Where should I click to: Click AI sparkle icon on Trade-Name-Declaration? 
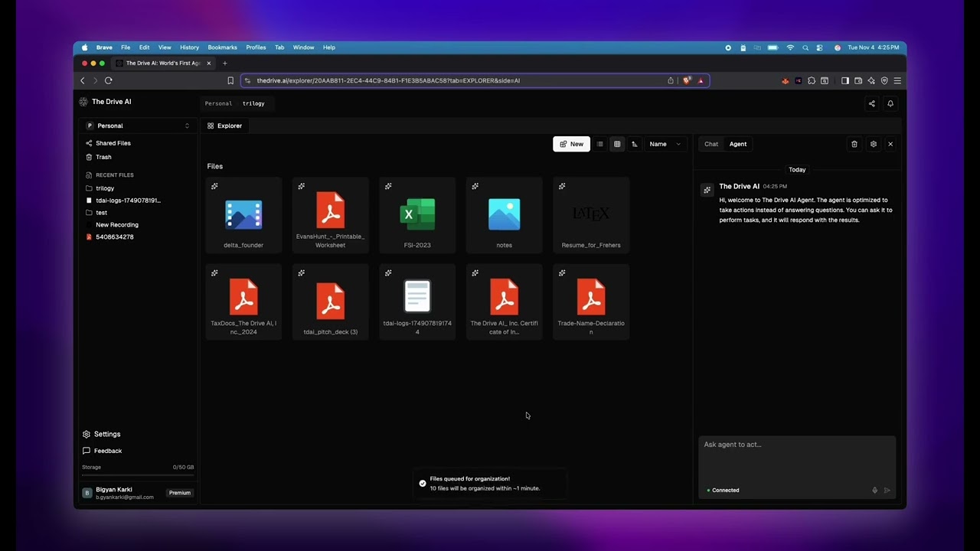tap(562, 272)
